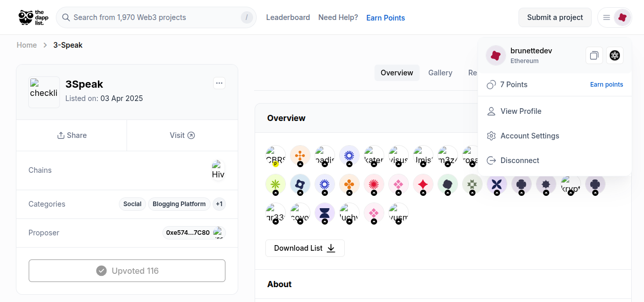Open the proposer address 0xe574...7C80
The image size is (644, 302).
tap(194, 233)
